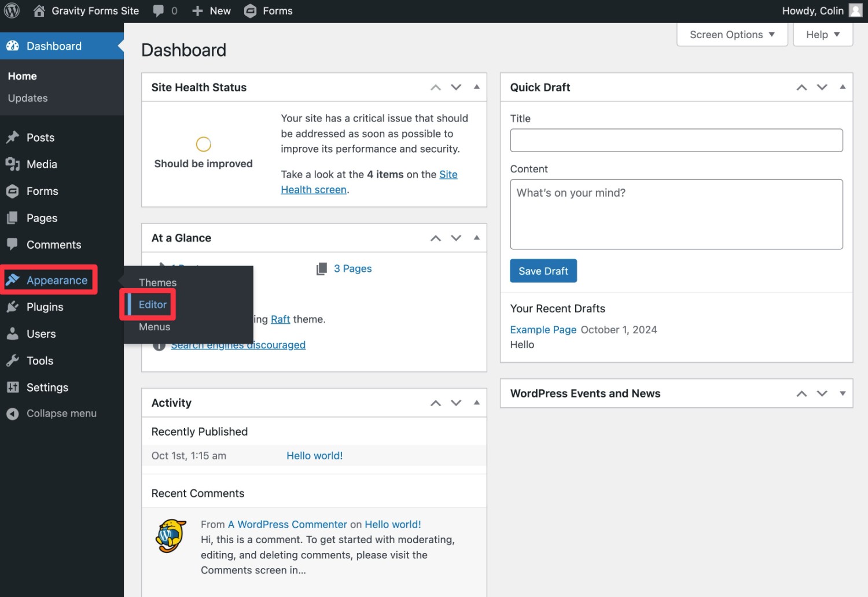Viewport: 868px width, 597px height.
Task: Focus the What's on your mind content box
Action: tap(676, 214)
